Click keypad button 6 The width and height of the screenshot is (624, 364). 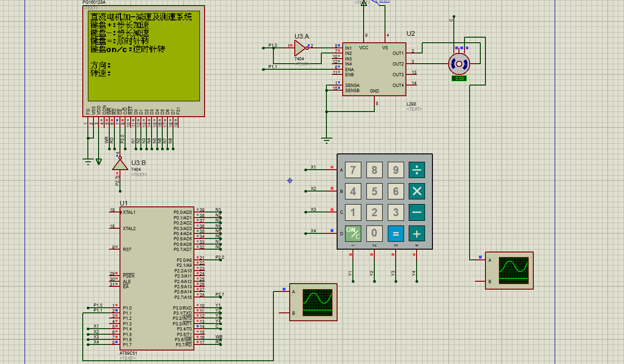point(396,191)
